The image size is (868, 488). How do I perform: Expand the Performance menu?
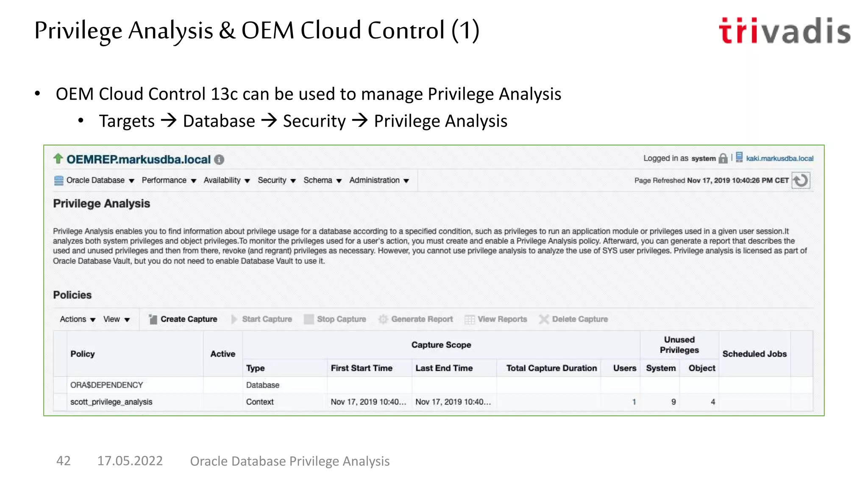(169, 180)
